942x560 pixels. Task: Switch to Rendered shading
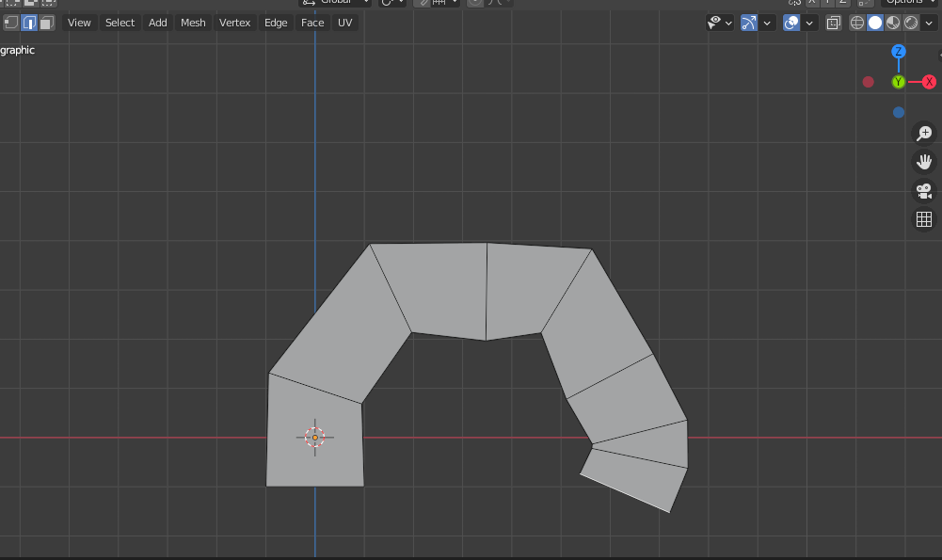tap(911, 23)
